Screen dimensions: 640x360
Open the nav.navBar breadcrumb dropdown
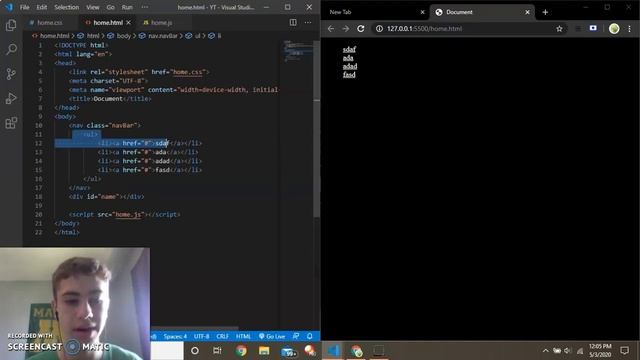[x=162, y=36]
